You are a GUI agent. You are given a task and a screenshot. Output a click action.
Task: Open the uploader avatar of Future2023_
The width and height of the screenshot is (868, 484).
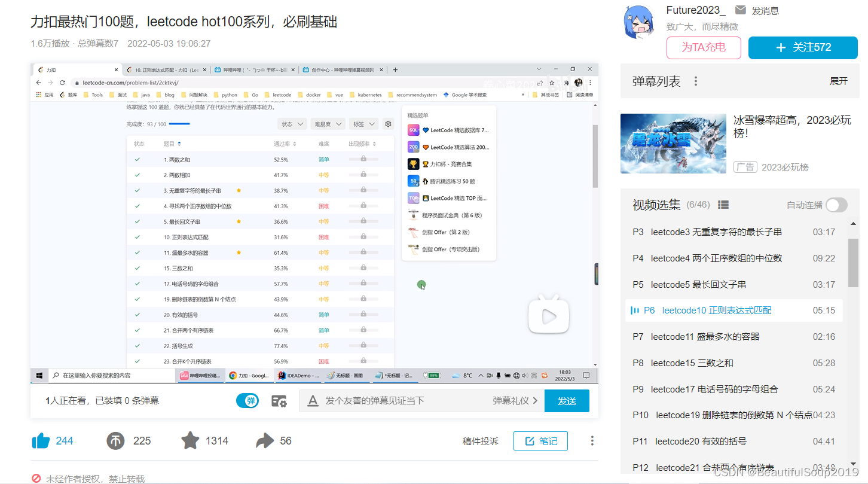click(639, 23)
